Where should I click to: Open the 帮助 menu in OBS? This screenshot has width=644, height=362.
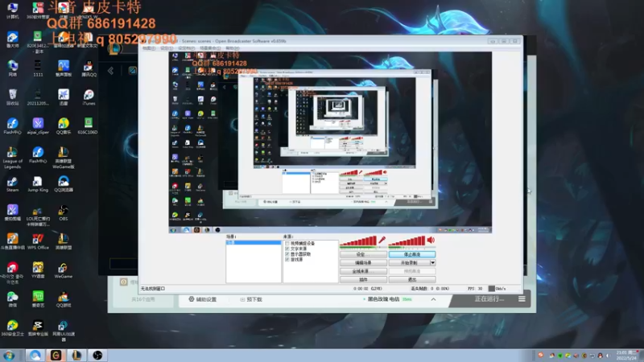232,48
